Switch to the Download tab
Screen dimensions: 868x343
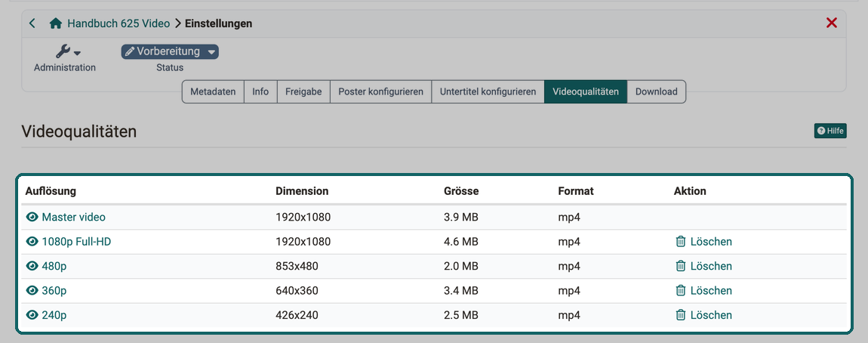[x=657, y=91]
